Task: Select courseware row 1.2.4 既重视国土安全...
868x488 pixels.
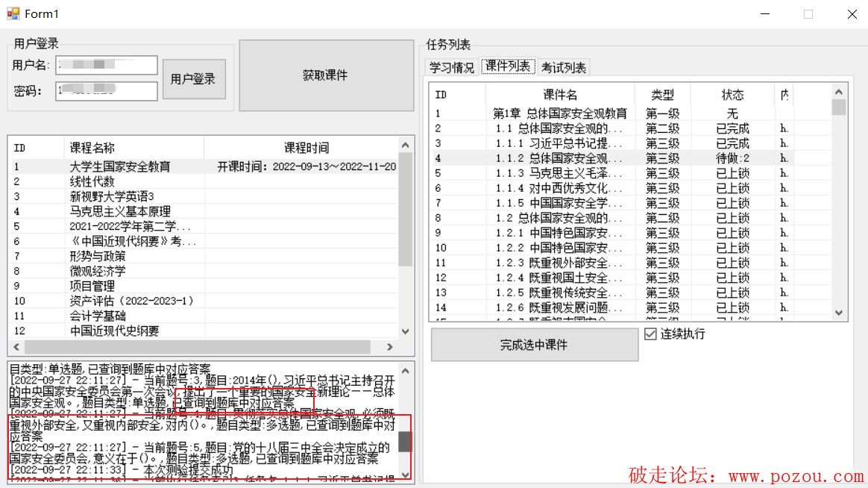Action: (631, 278)
